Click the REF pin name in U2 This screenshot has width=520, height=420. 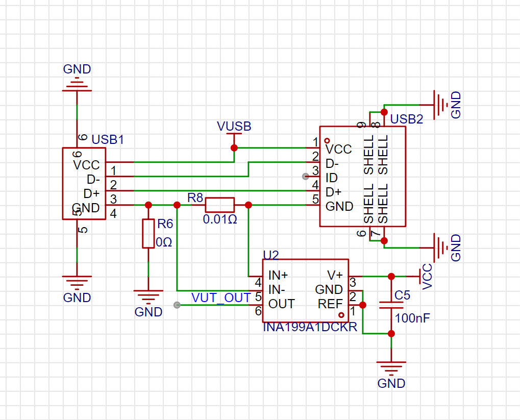click(330, 304)
